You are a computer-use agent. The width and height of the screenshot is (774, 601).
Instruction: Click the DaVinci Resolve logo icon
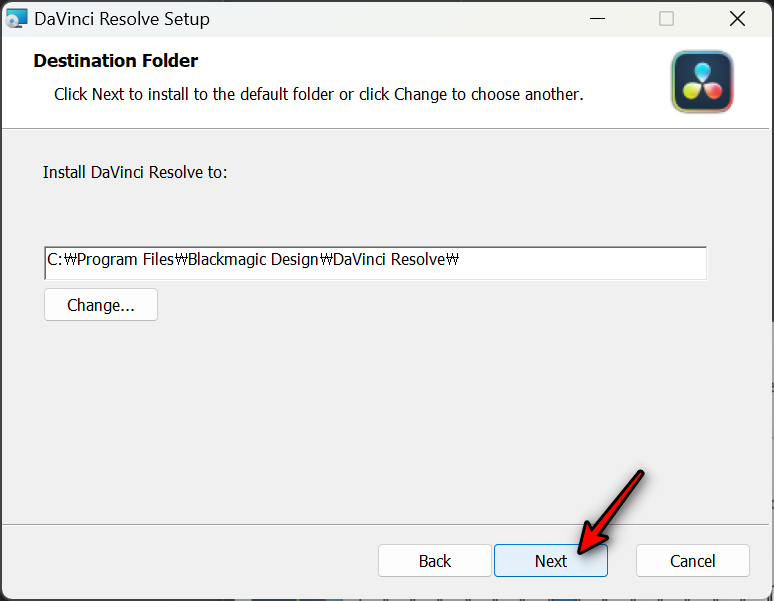coord(702,81)
